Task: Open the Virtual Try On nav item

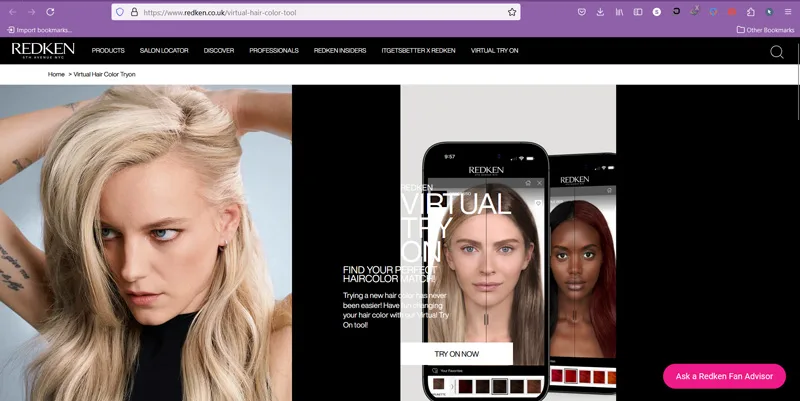Action: click(x=494, y=51)
